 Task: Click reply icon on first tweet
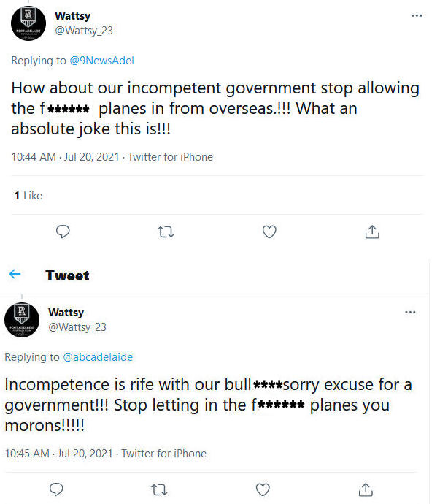(63, 232)
